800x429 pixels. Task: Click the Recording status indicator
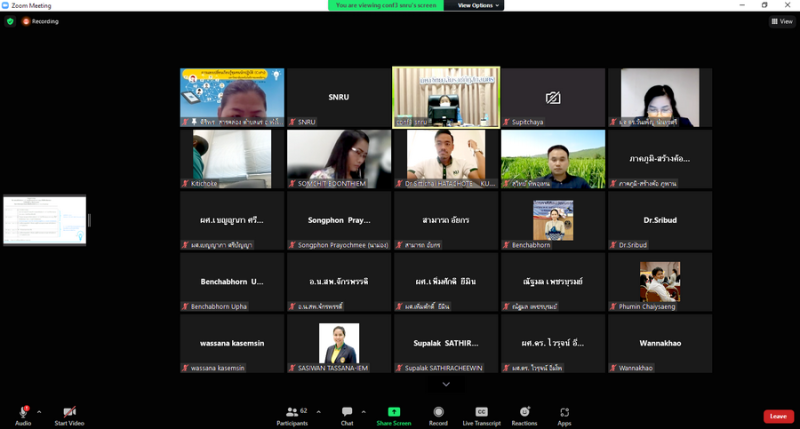point(41,21)
